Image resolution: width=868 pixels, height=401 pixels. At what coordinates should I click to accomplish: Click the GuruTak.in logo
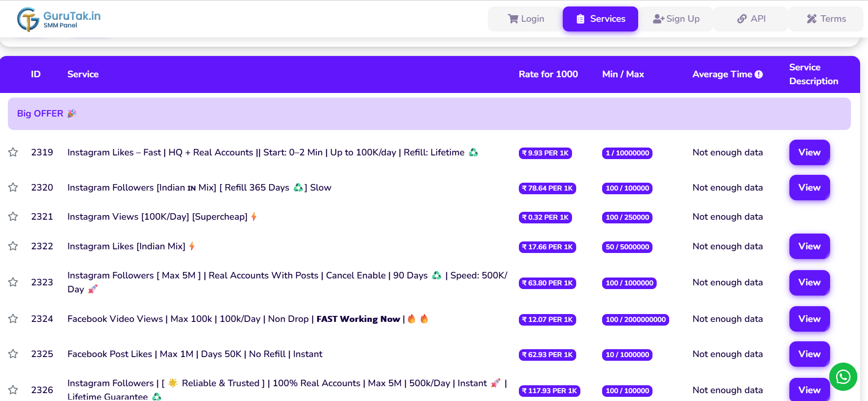(x=59, y=19)
